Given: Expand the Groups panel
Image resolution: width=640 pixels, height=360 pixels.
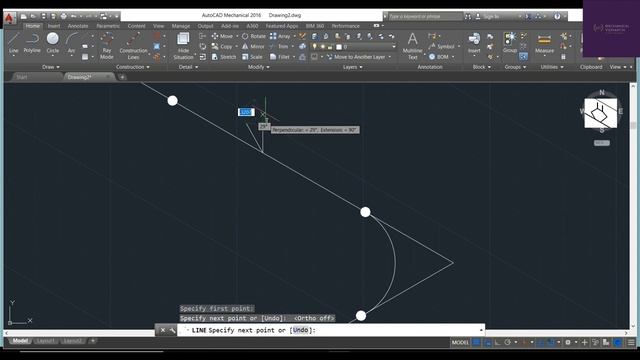Looking at the screenshot, I should (515, 67).
